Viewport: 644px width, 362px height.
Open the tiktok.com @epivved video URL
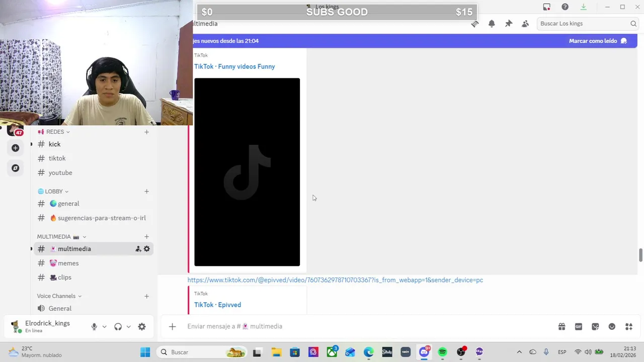coord(335,280)
